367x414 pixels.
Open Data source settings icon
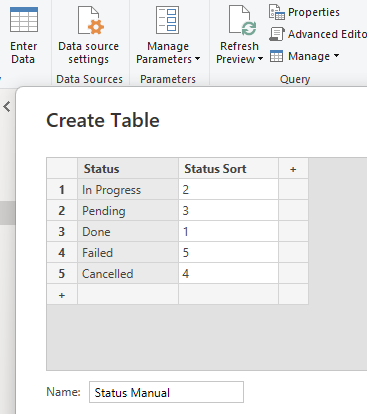91,20
